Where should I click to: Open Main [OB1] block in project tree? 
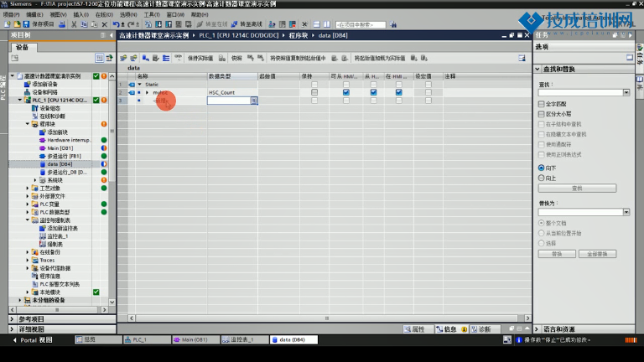pyautogui.click(x=60, y=148)
